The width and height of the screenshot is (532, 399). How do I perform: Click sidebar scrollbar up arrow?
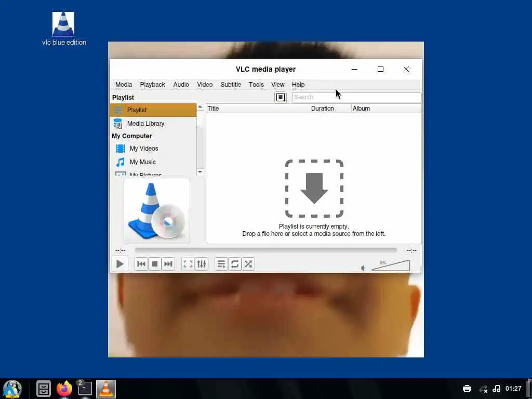click(x=200, y=107)
